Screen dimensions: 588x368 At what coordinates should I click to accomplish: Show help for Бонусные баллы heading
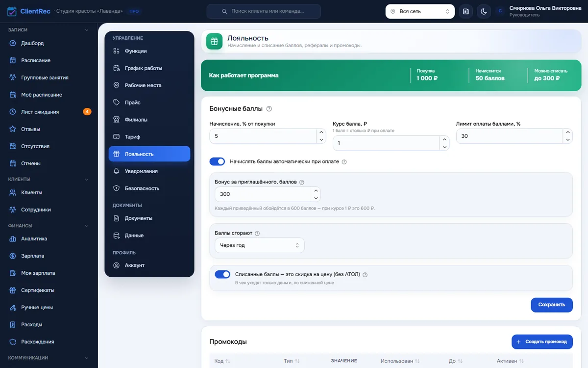click(x=269, y=109)
